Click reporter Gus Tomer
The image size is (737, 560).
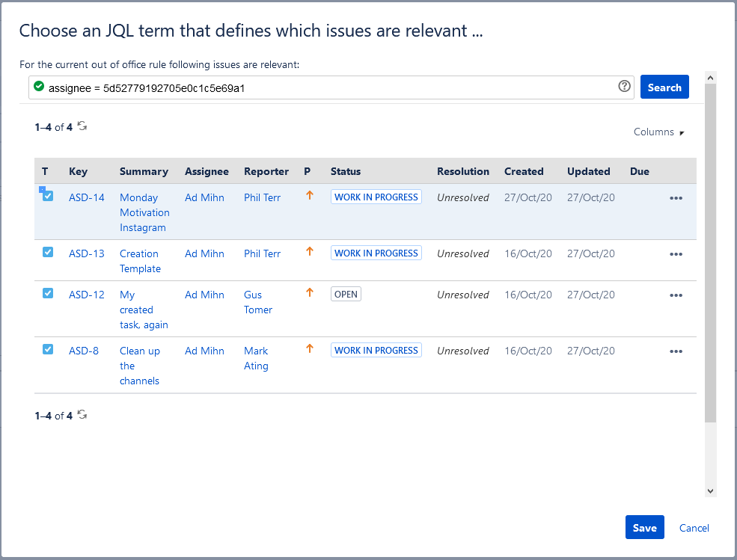257,302
